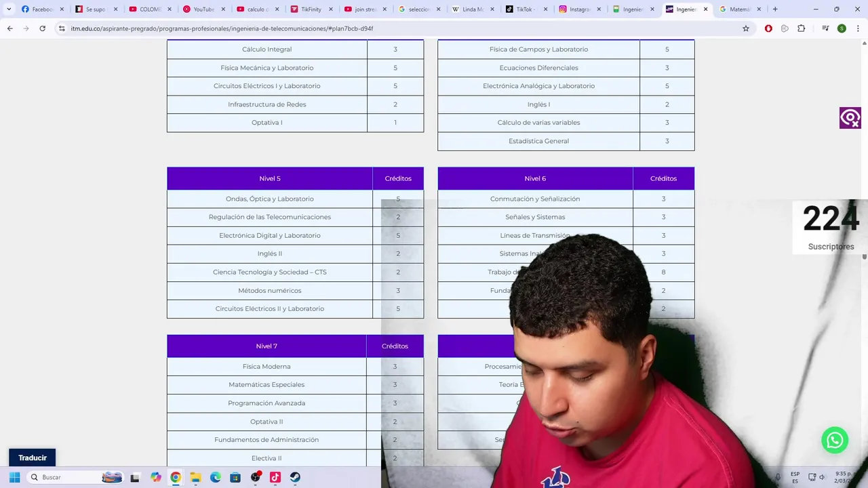Image resolution: width=868 pixels, height=488 pixels.
Task: Click 'Circuitos Eléctricos II y Laboratorio' cell
Action: [x=270, y=308]
